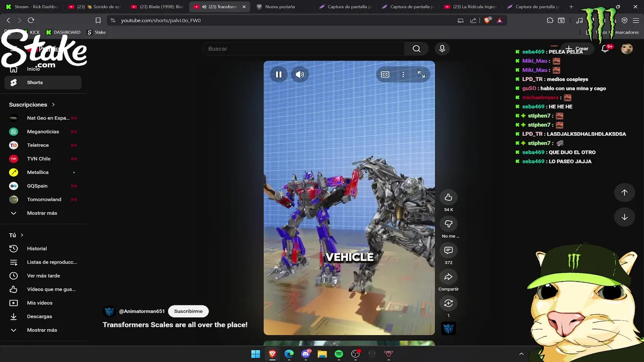Viewport: 644px width, 362px height.
Task: Dislike the Short with thumbs down
Action: tap(448, 224)
